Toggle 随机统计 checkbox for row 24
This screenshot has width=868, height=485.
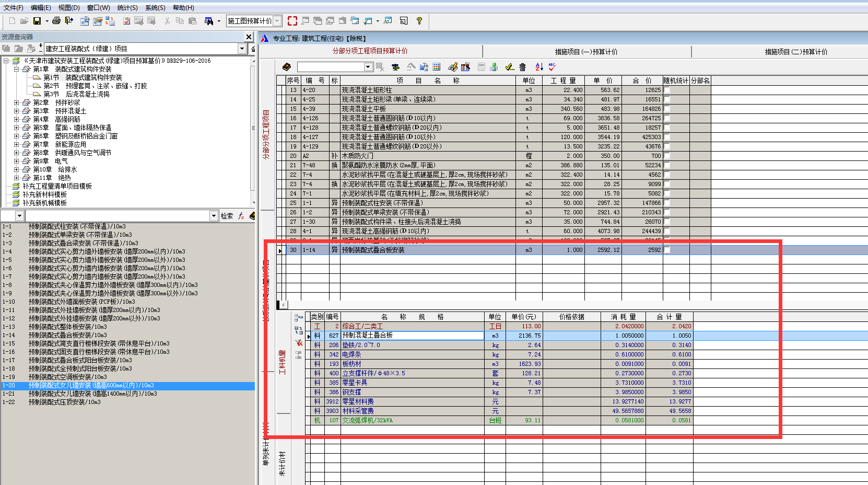pyautogui.click(x=667, y=193)
